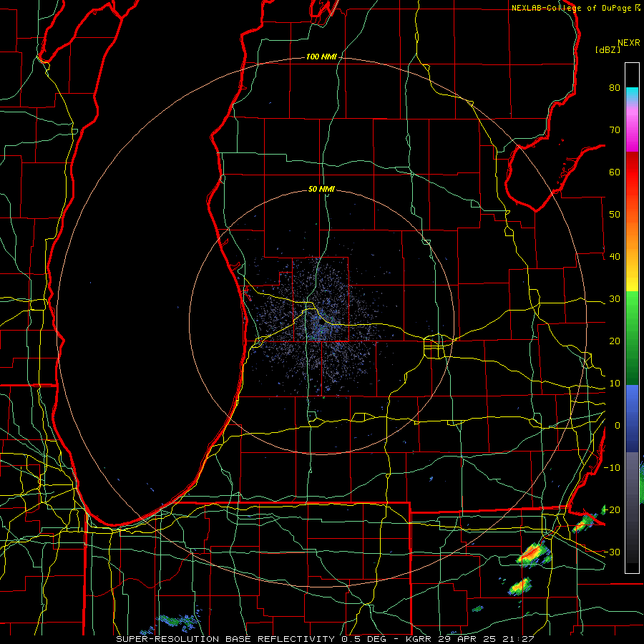644x644 pixels.
Task: Click the -20 value on the dBZ scale
Action: [612, 510]
